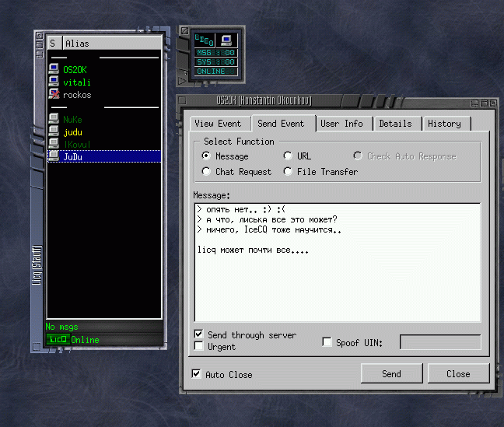Select the highlighted JuDu contact name
This screenshot has height=427, width=504.
pos(72,157)
